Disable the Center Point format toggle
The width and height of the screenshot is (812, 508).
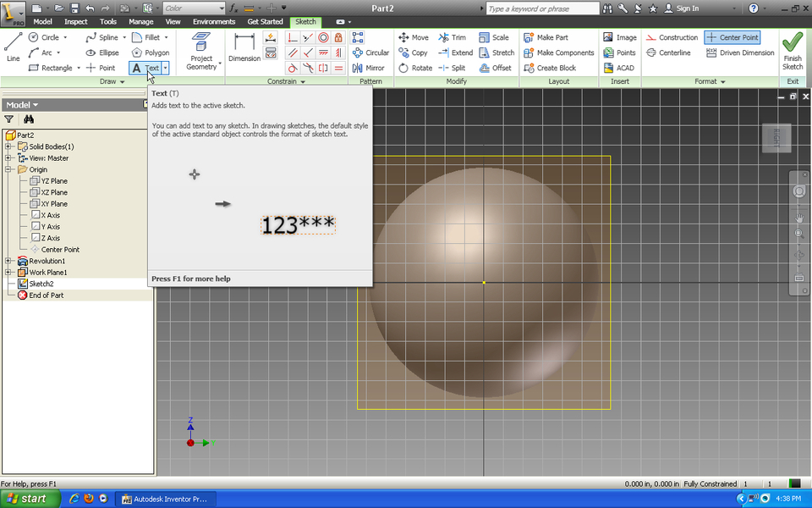point(732,37)
